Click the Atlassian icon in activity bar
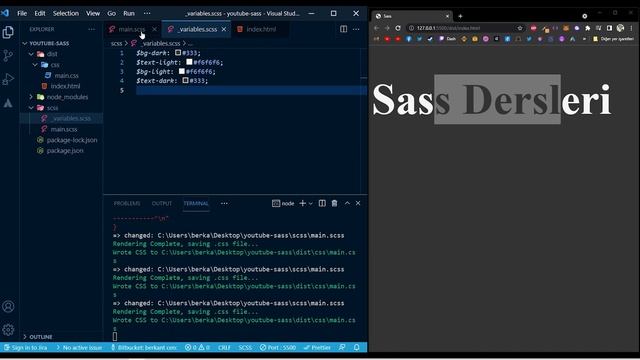 pyautogui.click(x=8, y=103)
